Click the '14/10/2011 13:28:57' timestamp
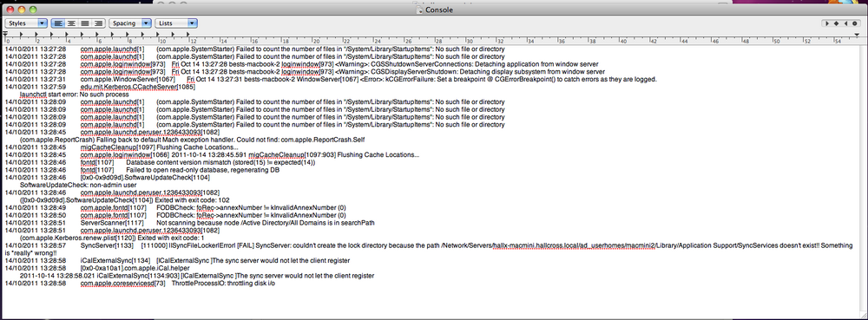The width and height of the screenshot is (868, 320). pos(36,245)
